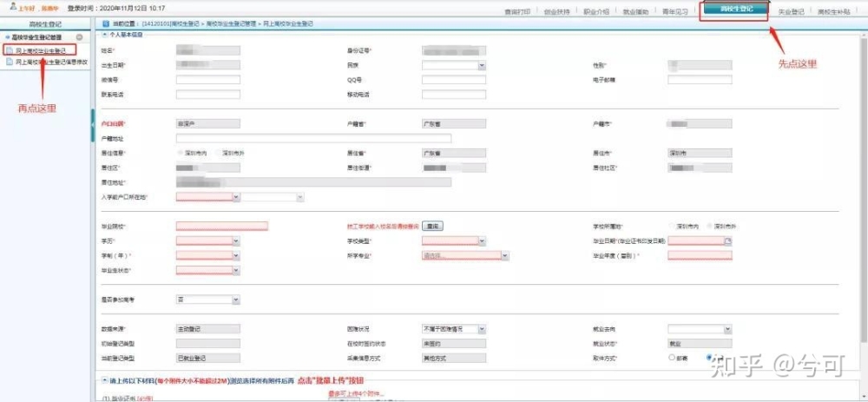
Task: Open the 毕业生状态 dropdown
Action: [x=236, y=270]
